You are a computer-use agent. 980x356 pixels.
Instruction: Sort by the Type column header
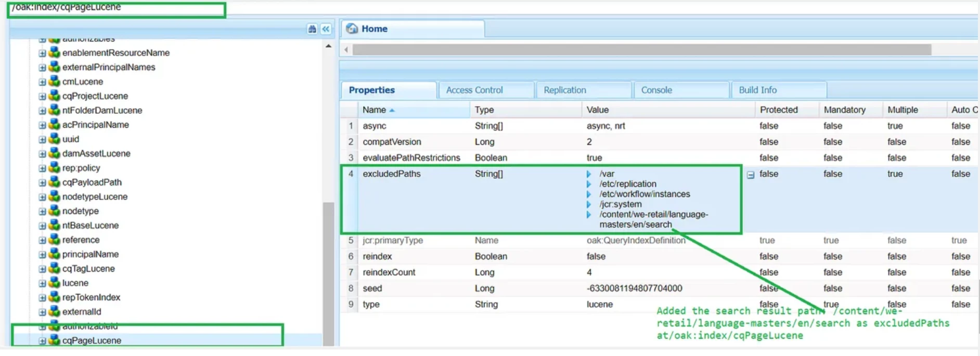(x=525, y=110)
